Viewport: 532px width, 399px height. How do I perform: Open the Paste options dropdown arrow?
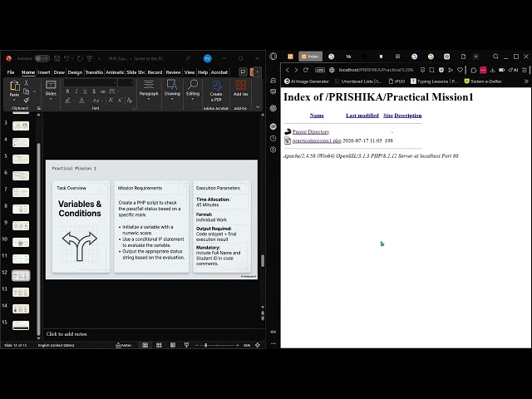click(14, 100)
